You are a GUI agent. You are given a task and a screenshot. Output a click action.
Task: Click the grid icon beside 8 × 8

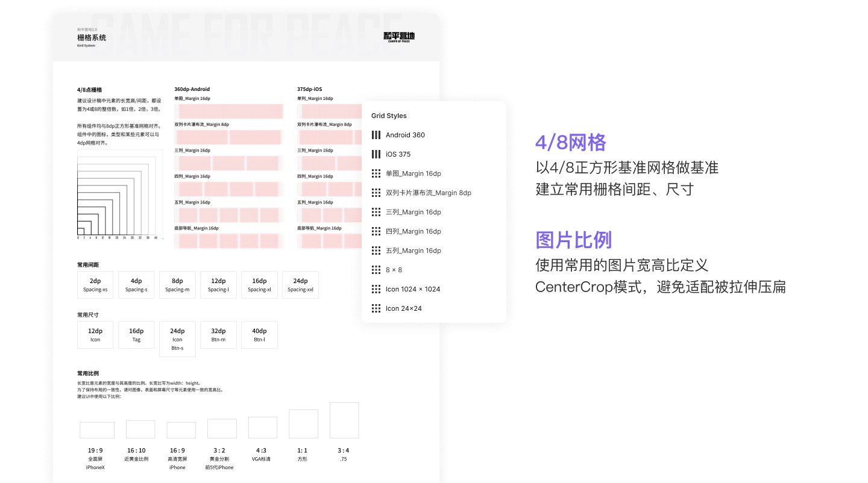point(376,270)
